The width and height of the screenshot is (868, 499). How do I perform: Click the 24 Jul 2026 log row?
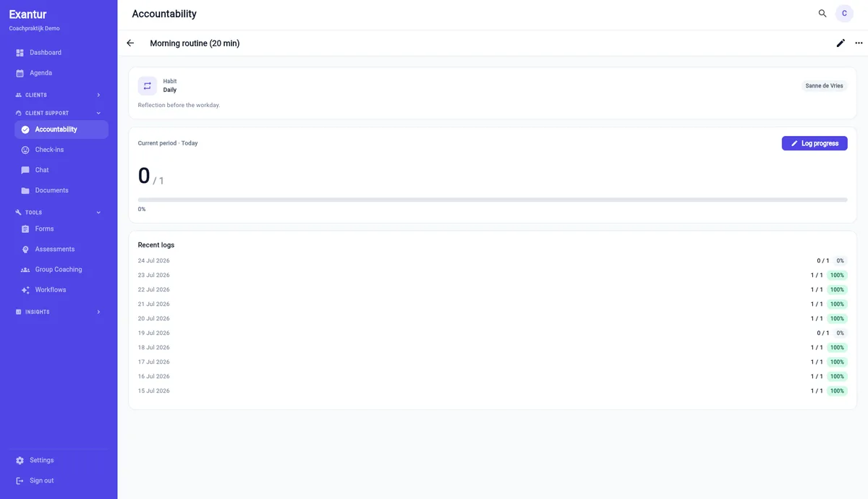(493, 260)
